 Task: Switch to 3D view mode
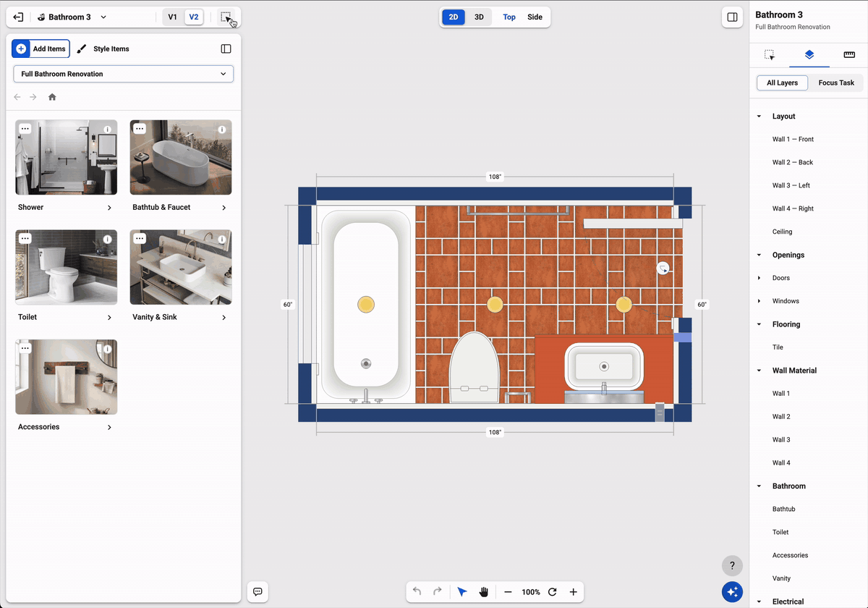click(x=479, y=17)
